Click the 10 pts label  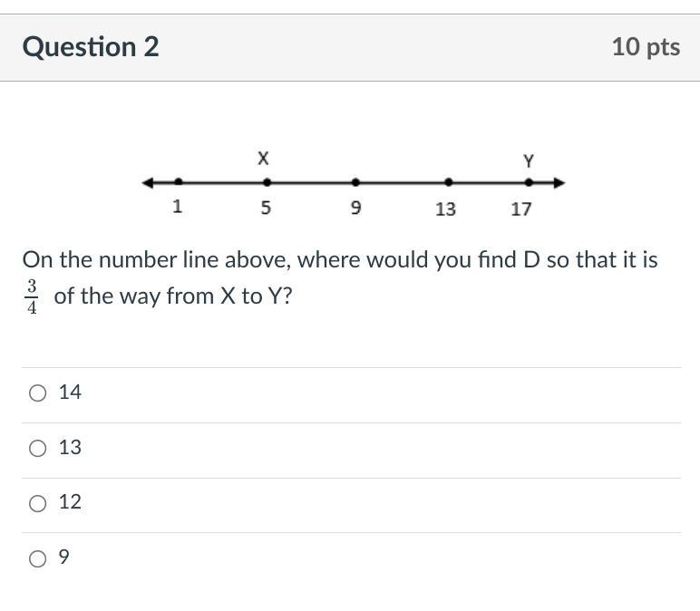click(x=646, y=47)
